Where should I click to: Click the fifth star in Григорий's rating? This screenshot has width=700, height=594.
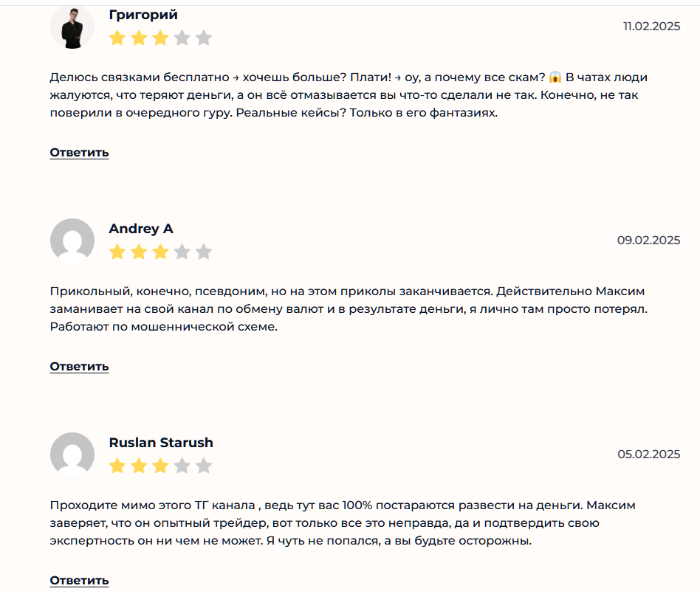coord(204,38)
